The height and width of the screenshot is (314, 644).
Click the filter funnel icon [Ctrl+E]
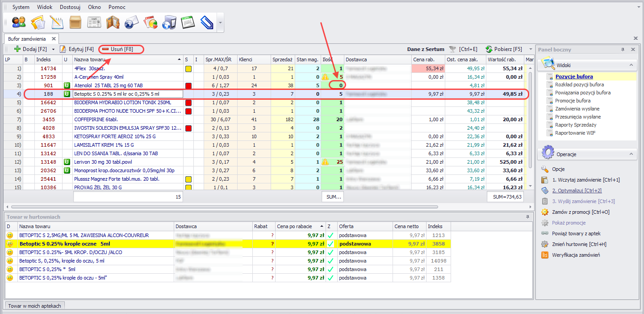[453, 49]
